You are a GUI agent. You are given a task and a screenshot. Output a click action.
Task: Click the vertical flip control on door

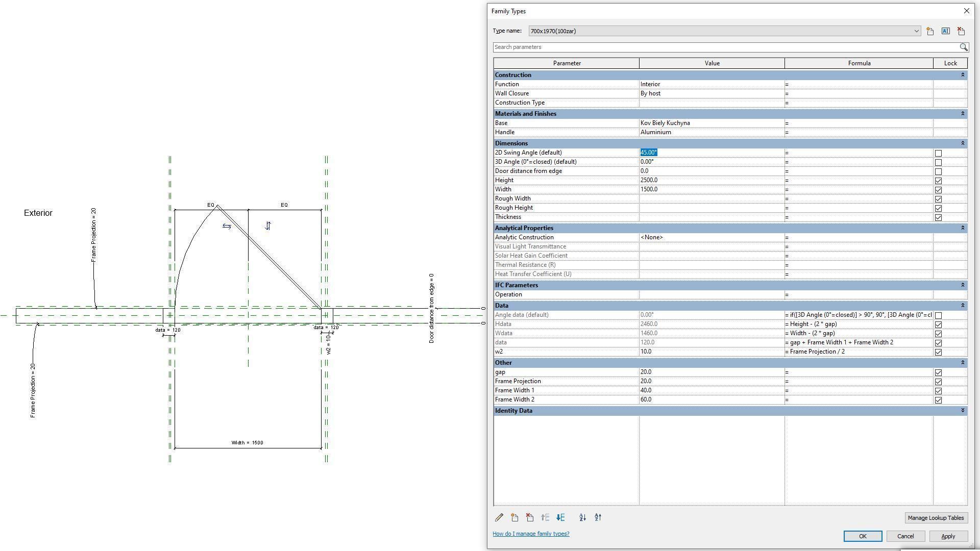267,226
